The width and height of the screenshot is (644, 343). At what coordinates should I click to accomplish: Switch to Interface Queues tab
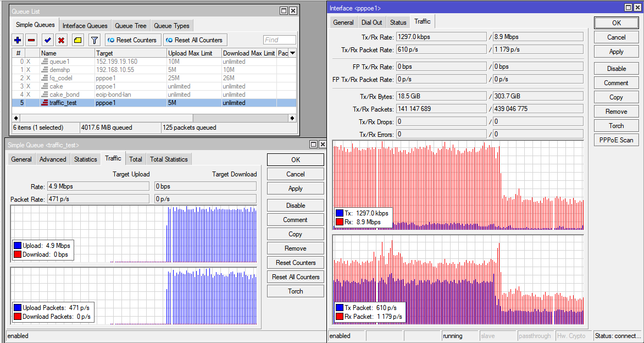click(85, 25)
